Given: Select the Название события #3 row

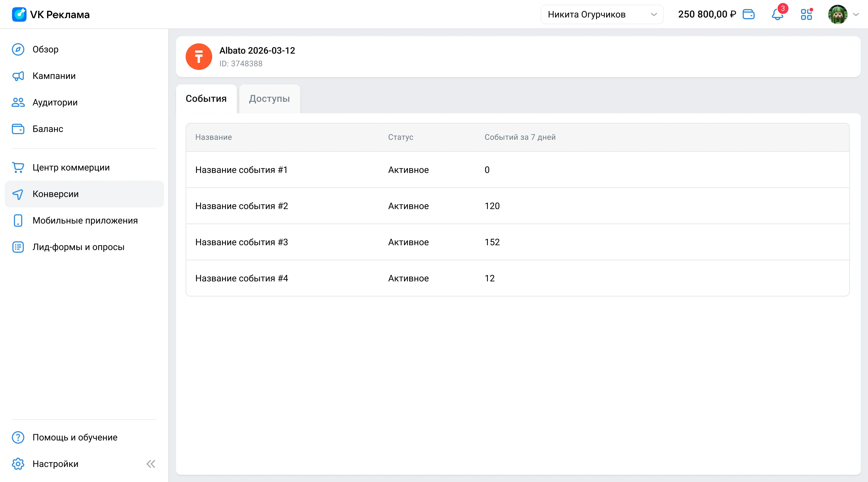Looking at the screenshot, I should pyautogui.click(x=518, y=242).
